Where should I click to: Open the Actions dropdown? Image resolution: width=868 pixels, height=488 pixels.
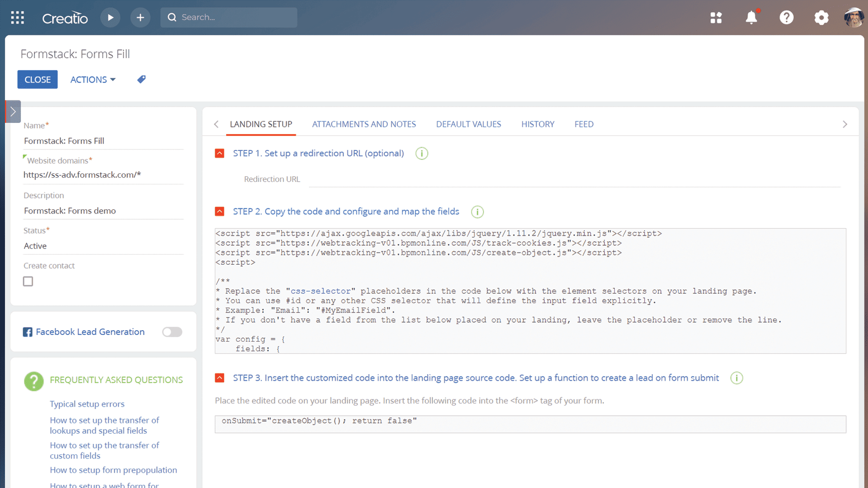(x=93, y=80)
